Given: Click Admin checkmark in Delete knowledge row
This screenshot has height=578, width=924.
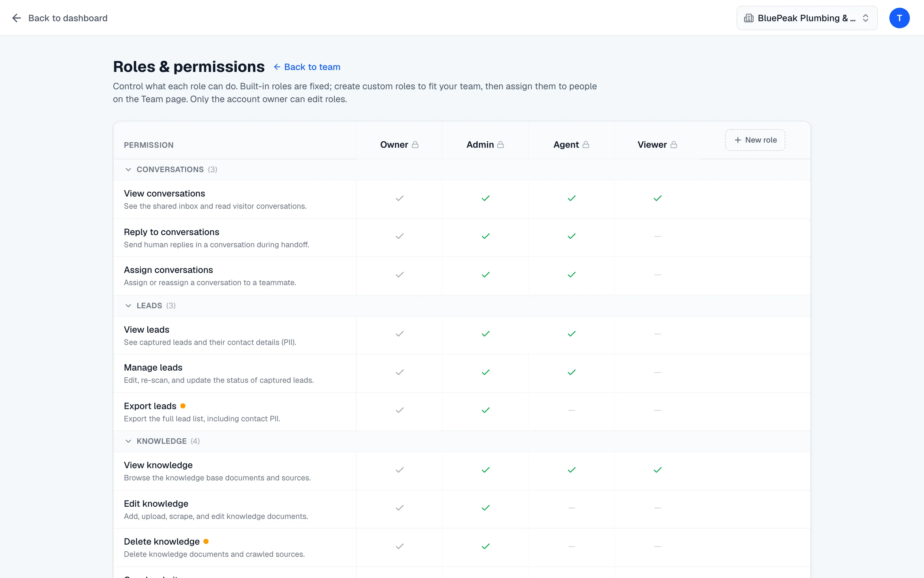Looking at the screenshot, I should coord(485,546).
